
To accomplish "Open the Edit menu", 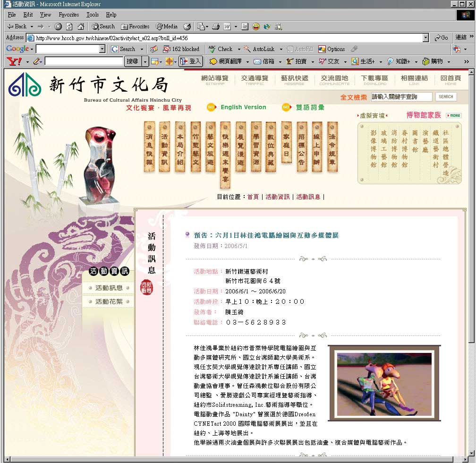I will [28, 15].
